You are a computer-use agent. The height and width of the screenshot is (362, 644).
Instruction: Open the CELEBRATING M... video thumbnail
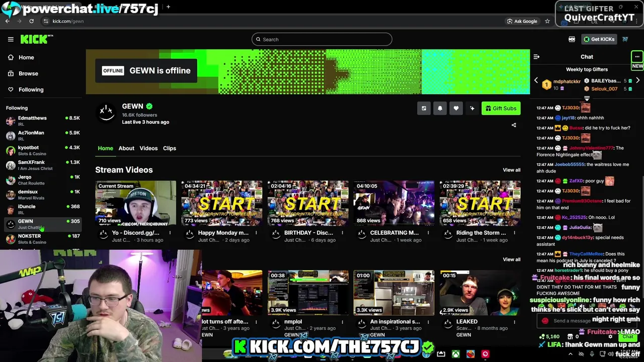coord(394,203)
